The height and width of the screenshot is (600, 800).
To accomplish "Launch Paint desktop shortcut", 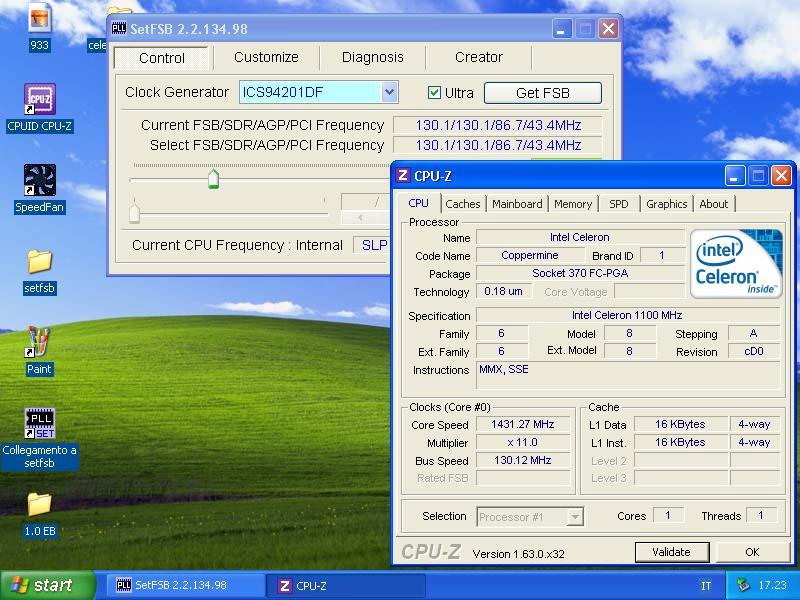I will (x=39, y=351).
